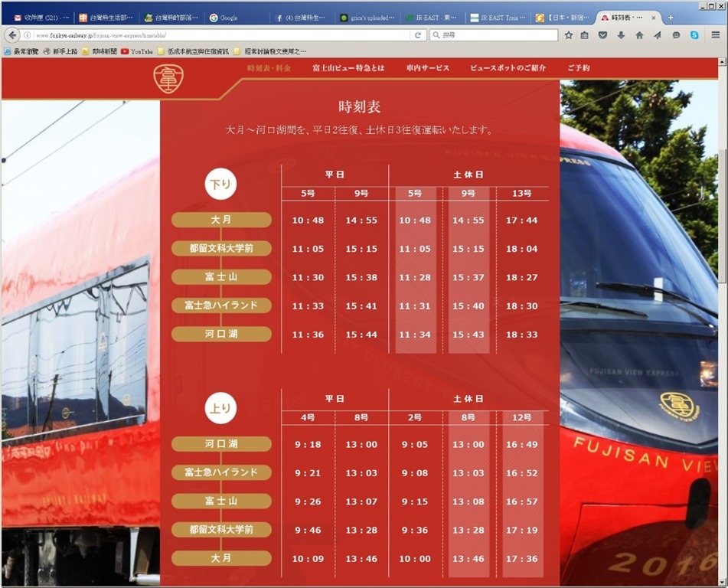Click the 17:44 departure time cell
Viewport: 728px width, 588px height.
point(522,220)
